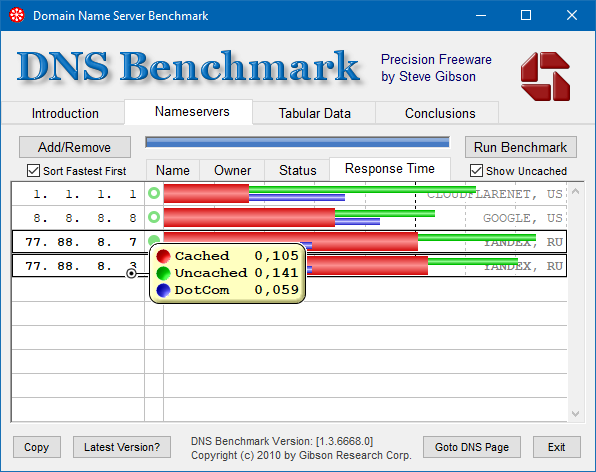
Task: Click the DotCom 0,059 tooltip value
Action: coord(276,290)
